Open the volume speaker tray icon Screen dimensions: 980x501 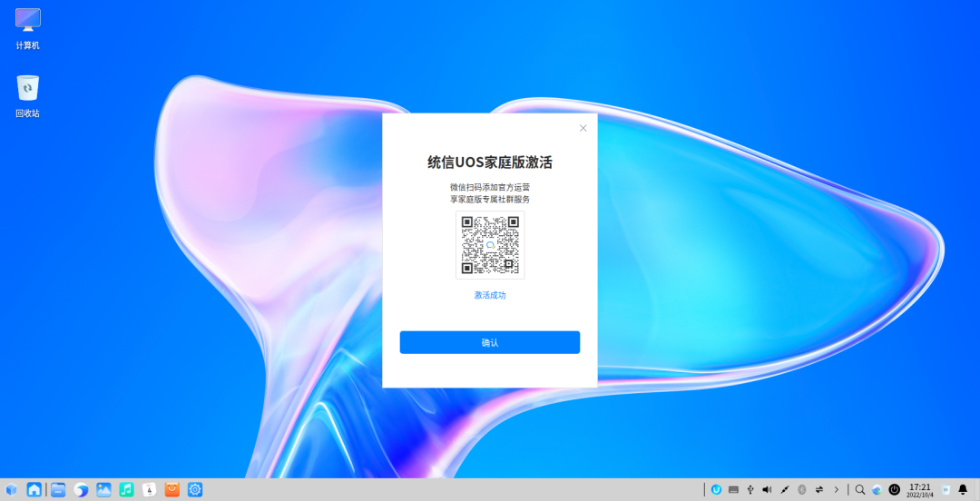point(768,490)
